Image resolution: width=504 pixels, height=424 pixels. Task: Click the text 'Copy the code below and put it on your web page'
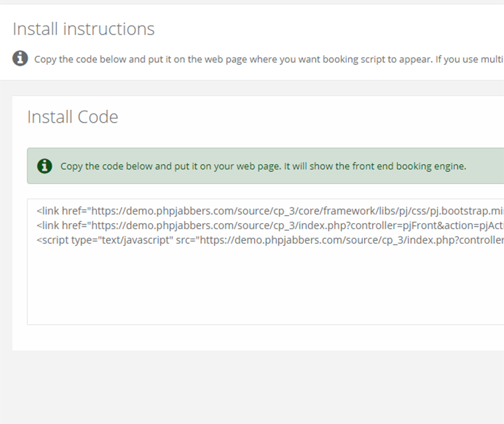[170, 166]
